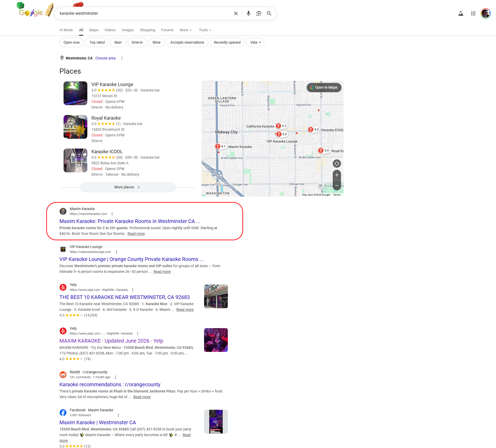Image resolution: width=496 pixels, height=448 pixels.
Task: Switch to AI Mode tab
Action: point(66,30)
